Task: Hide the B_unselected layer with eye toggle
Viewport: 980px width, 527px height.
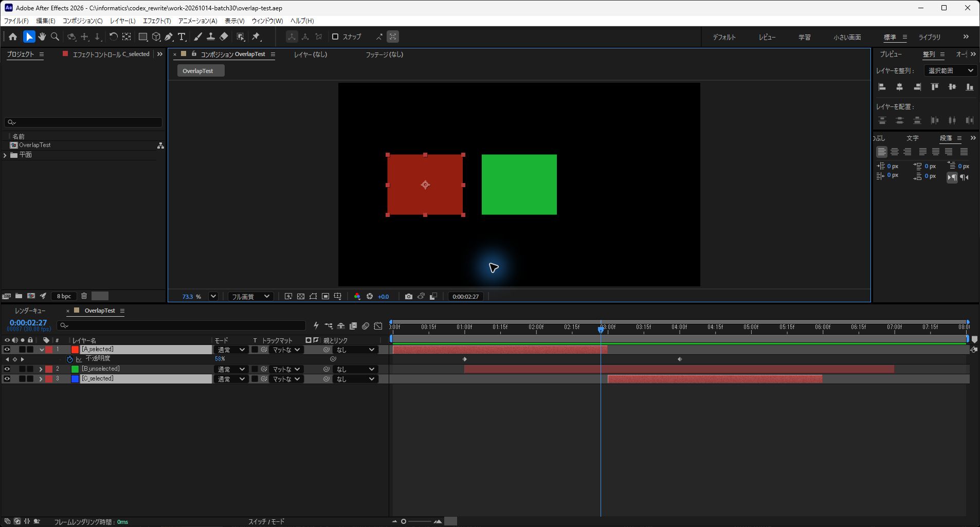Action: [7, 369]
